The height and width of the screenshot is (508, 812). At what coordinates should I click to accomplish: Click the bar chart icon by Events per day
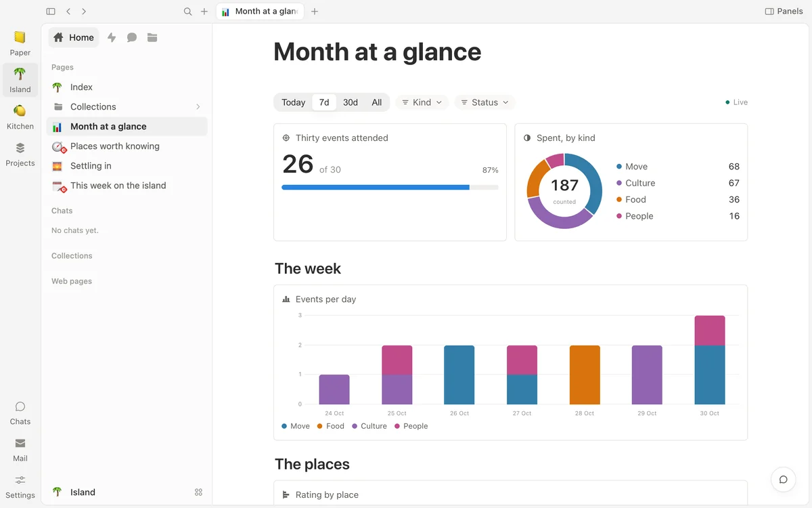[x=286, y=299]
